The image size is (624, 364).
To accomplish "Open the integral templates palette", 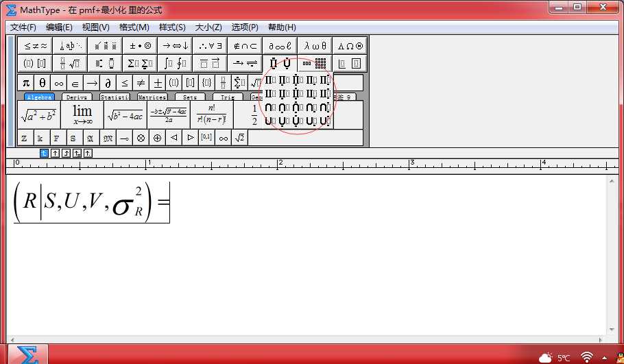I will click(x=175, y=63).
